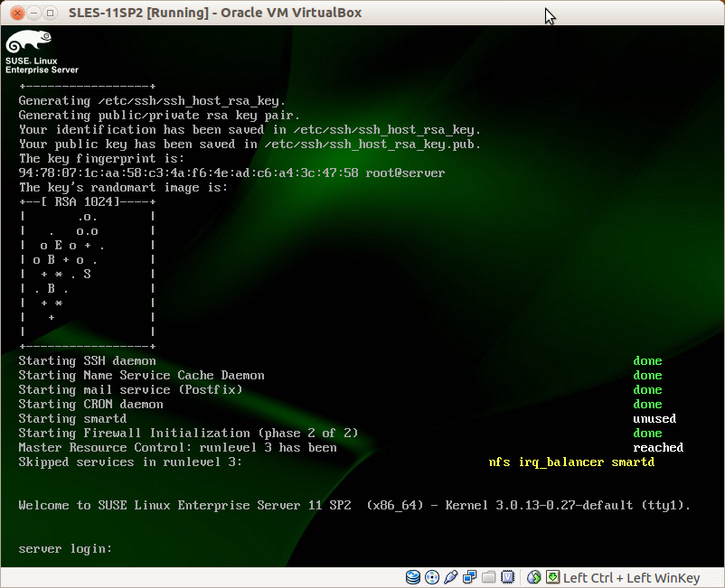Image resolution: width=725 pixels, height=588 pixels.
Task: Click the '[ RSA 1024]' randomart header
Action: coord(80,201)
